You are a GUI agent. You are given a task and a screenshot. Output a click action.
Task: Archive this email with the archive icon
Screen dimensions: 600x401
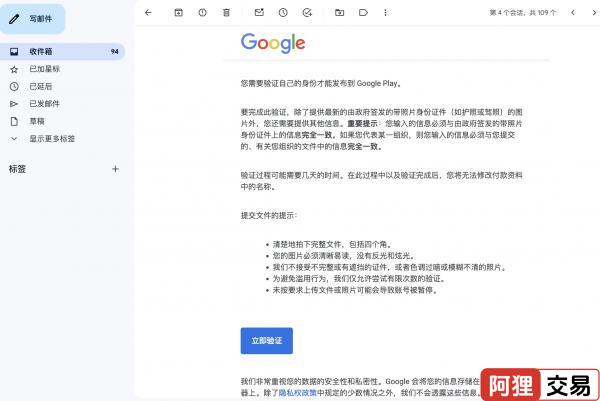178,13
